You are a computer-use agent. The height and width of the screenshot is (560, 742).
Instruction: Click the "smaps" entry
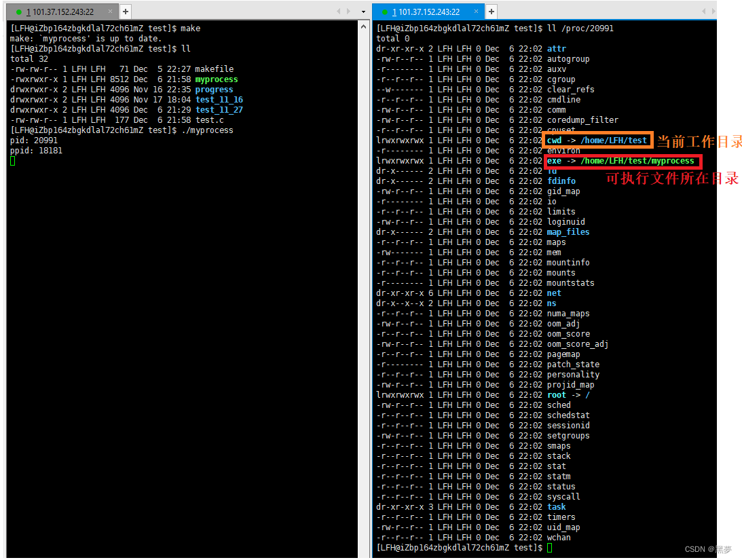559,445
